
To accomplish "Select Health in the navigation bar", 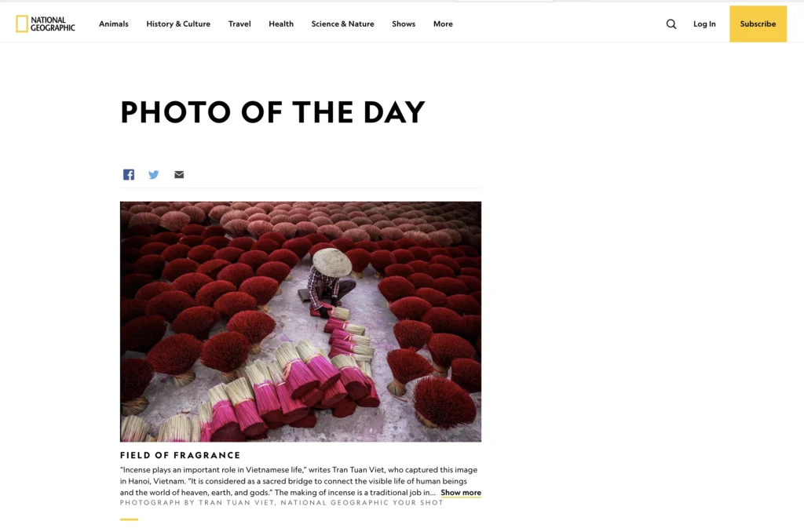I will click(x=281, y=24).
